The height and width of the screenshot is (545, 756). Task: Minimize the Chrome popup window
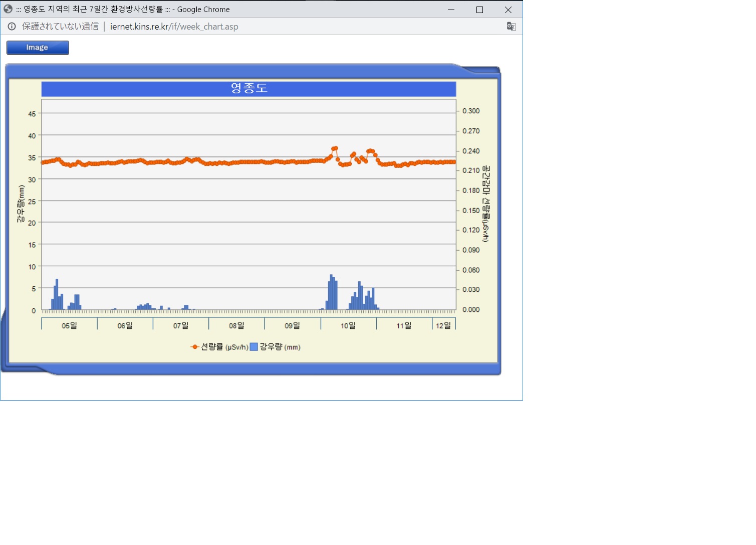point(451,10)
